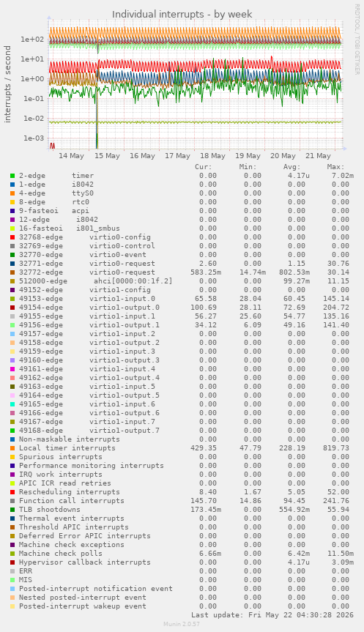Click the virtio1-input.0 legend color square

[12, 299]
